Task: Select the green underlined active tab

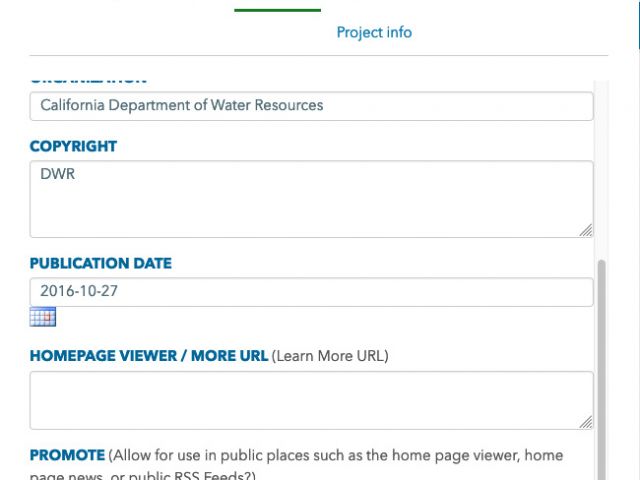Action: pos(278,10)
